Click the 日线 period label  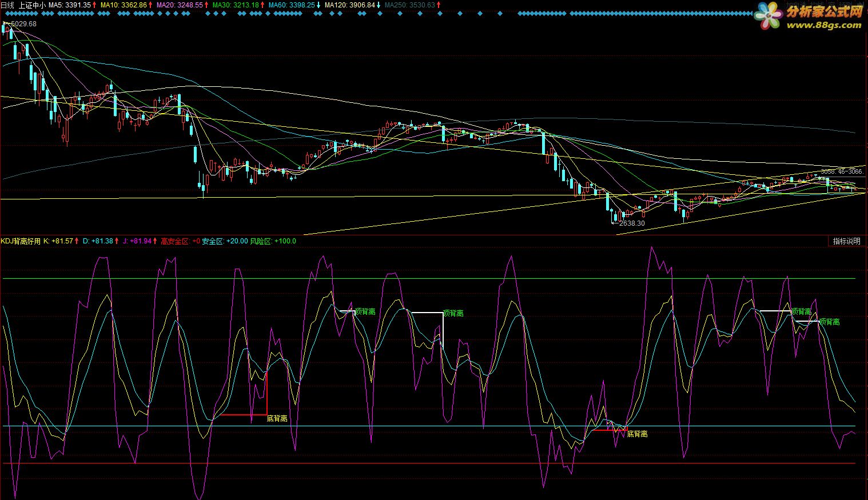click(x=7, y=5)
